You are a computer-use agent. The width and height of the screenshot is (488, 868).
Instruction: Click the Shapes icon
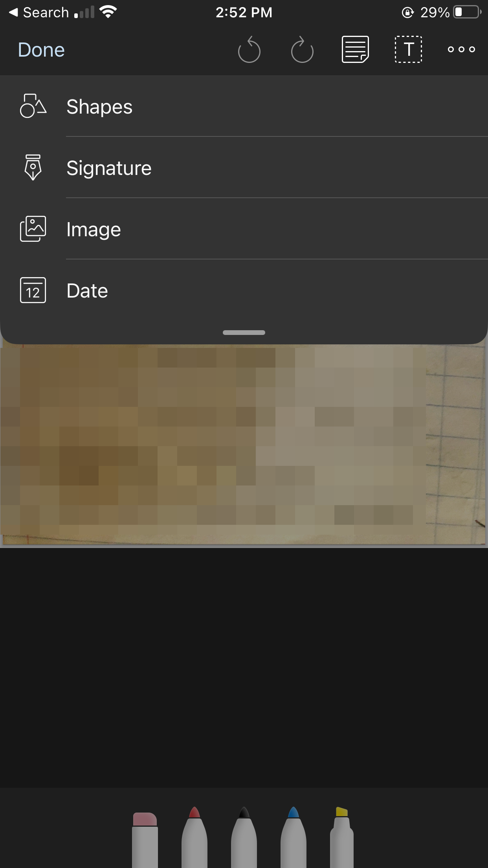(33, 106)
